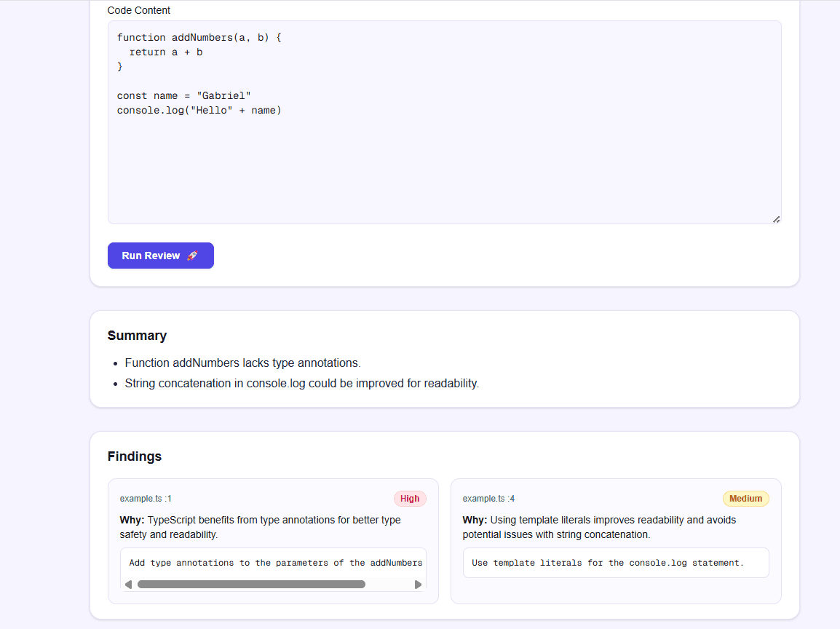
Task: Click the 'Use template literals' suggestion text
Action: tap(608, 563)
